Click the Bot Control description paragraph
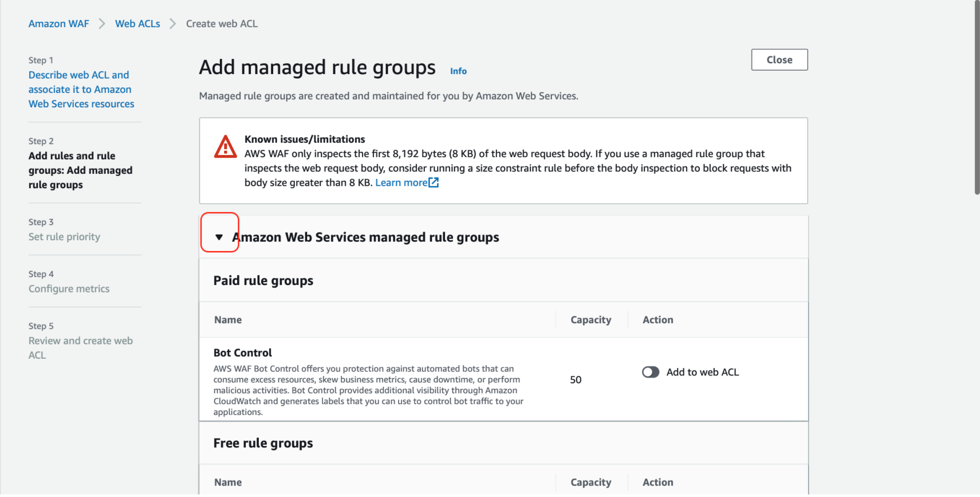 [368, 390]
